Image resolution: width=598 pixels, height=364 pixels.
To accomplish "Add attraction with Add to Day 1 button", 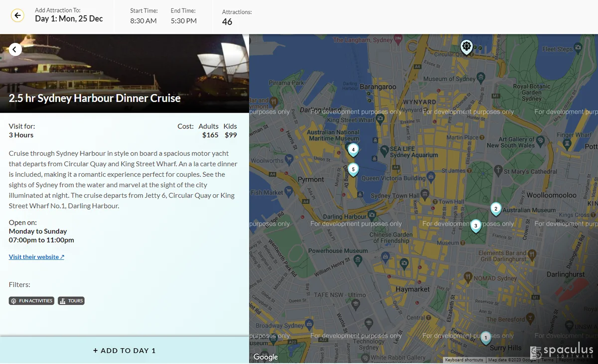I will [125, 351].
